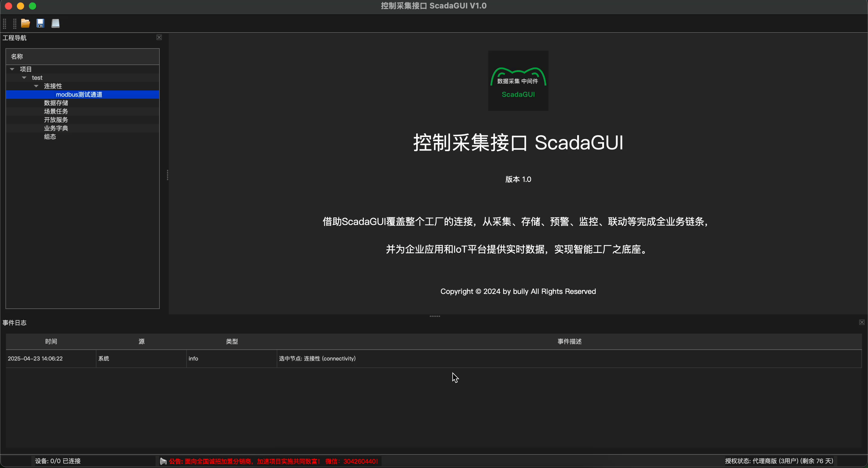Screen dimensions: 868x468
Task: Close the 工程导航 panel
Action: (x=159, y=37)
